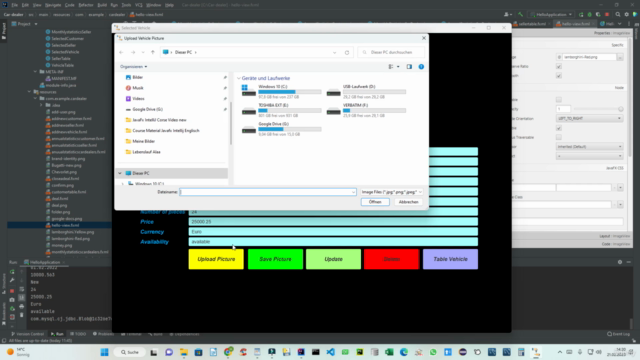The height and width of the screenshot is (360, 640).
Task: Start debugging with the bug icon
Action: pyautogui.click(x=589, y=14)
